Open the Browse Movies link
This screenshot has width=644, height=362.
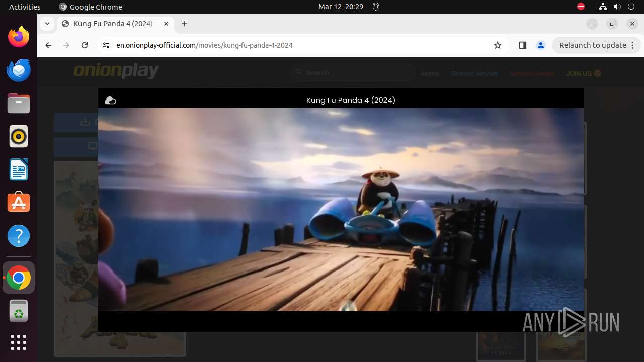pyautogui.click(x=474, y=73)
